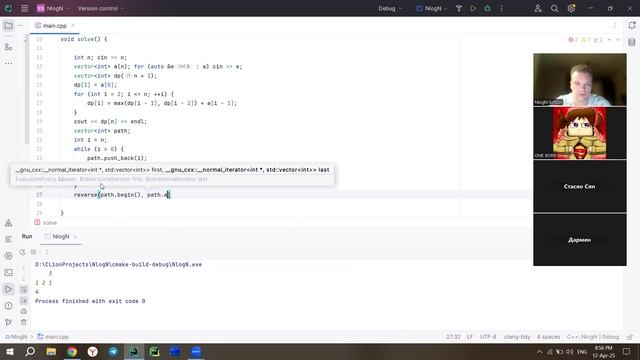Change the UTF-8 file encoding
Screen dimensions: 640x360
click(488, 337)
